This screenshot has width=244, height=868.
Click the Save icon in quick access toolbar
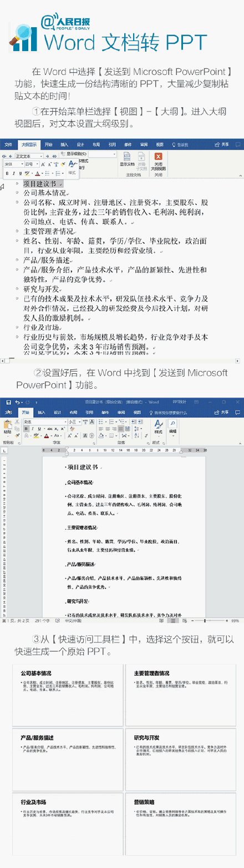tap(8, 402)
